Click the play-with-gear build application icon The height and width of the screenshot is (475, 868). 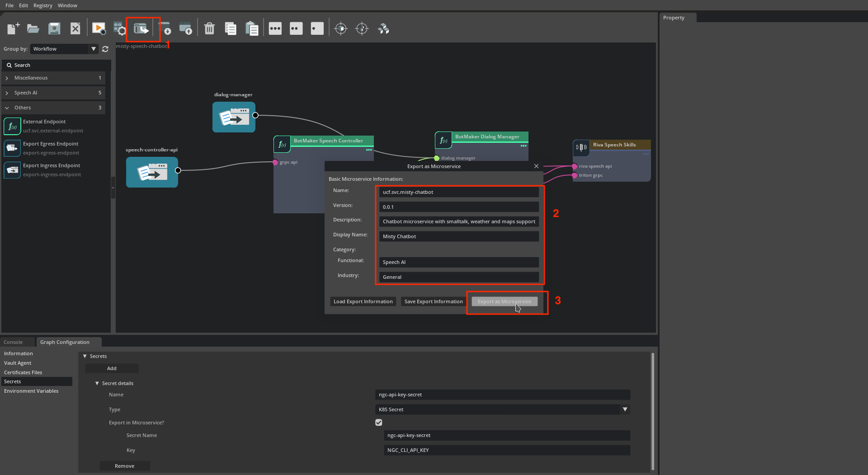pyautogui.click(x=99, y=28)
